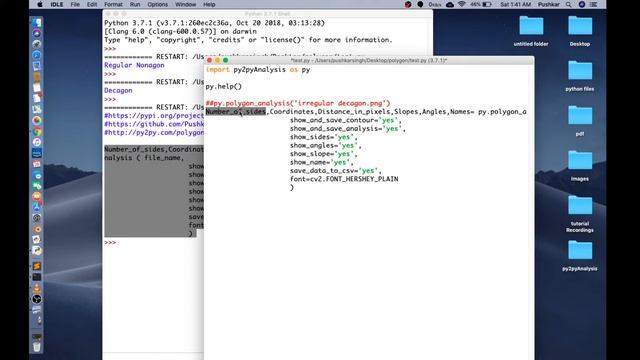This screenshot has width=640, height=360.
Task: Open the Window menu
Action: (x=185, y=4)
